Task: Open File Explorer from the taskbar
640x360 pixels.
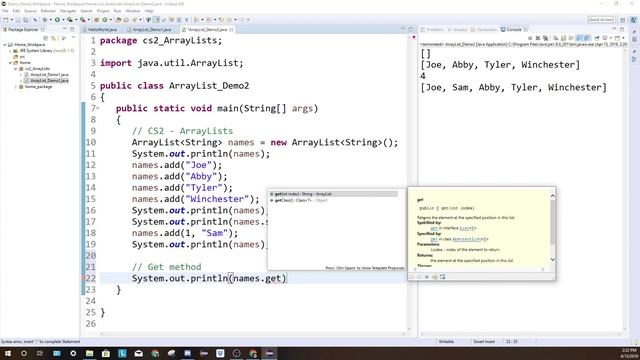Action: (89, 353)
